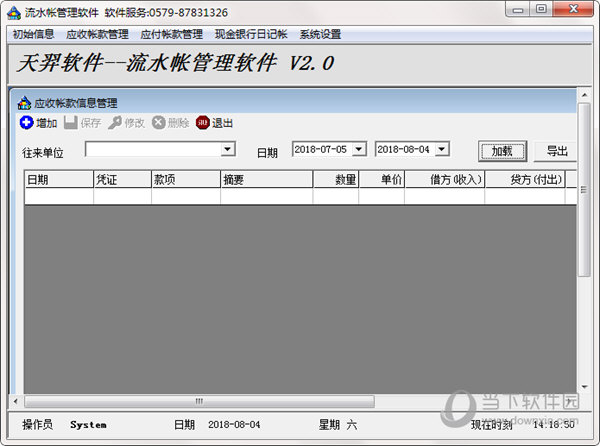Screen dimensions: 600x446
Task: Select the 单价 column header
Action: [x=382, y=179]
